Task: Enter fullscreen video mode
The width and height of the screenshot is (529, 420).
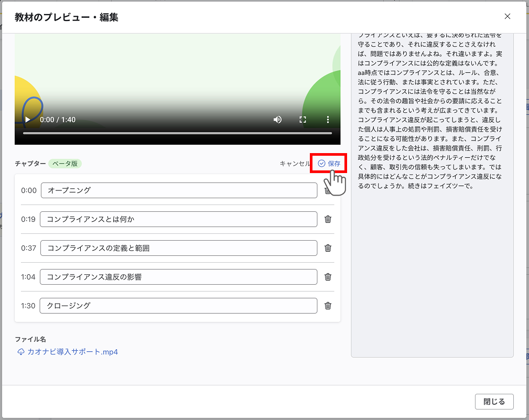Action: click(303, 120)
